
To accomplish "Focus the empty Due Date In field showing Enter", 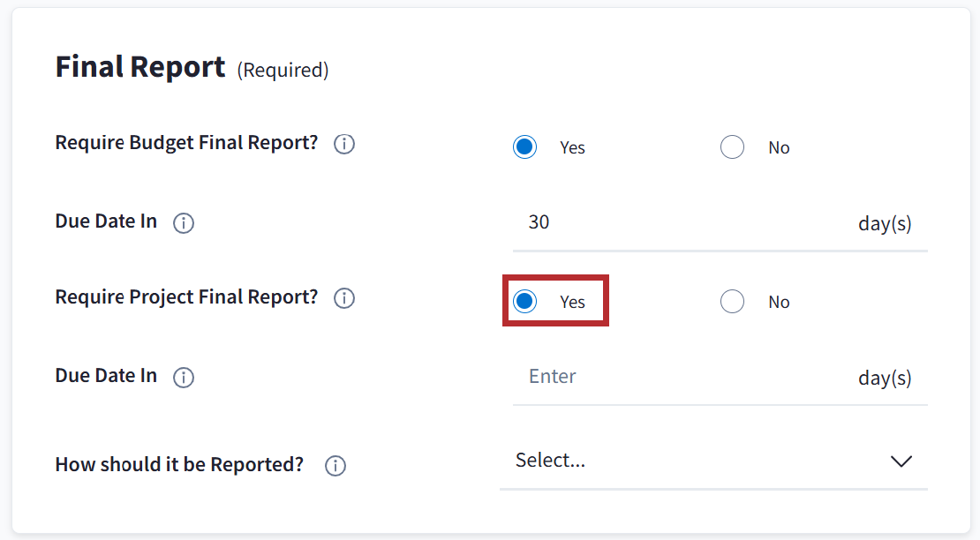I will coord(671,377).
